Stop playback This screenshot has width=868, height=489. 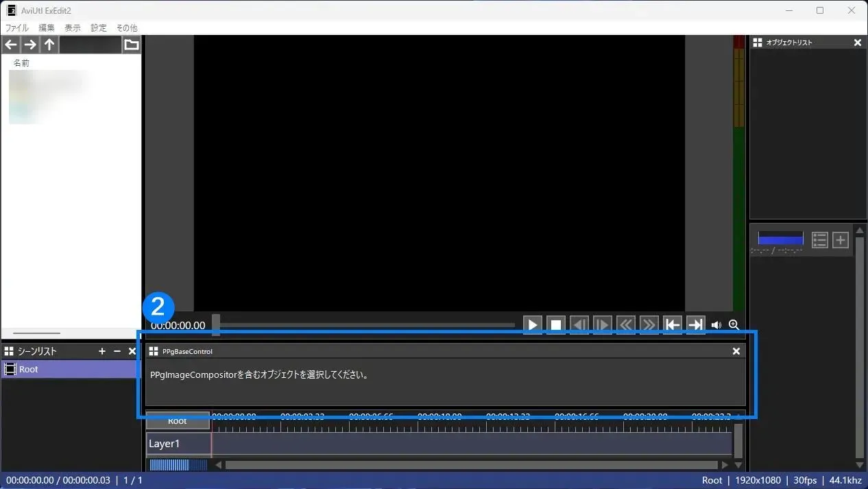556,325
